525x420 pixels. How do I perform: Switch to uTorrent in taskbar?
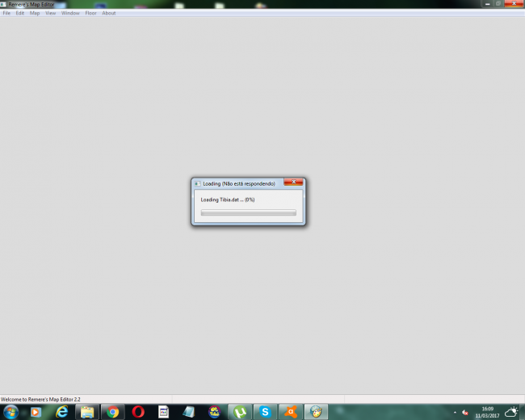pyautogui.click(x=240, y=412)
